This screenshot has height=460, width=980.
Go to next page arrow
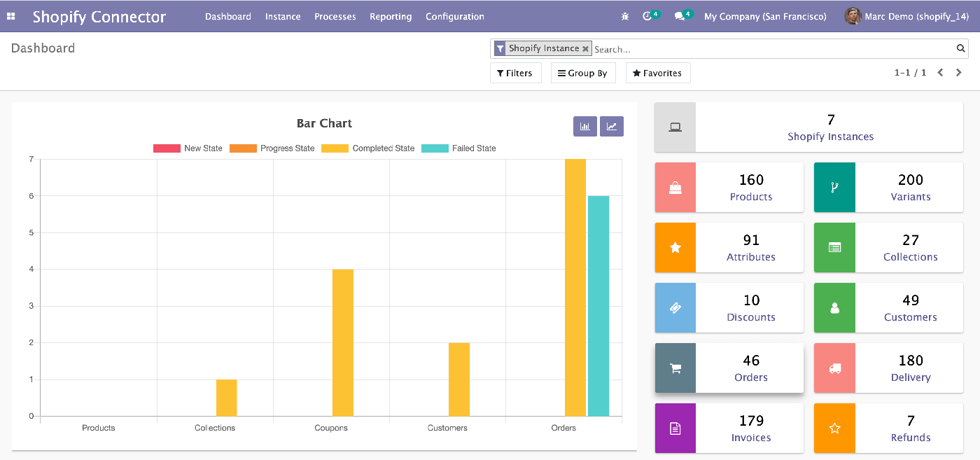pos(959,73)
